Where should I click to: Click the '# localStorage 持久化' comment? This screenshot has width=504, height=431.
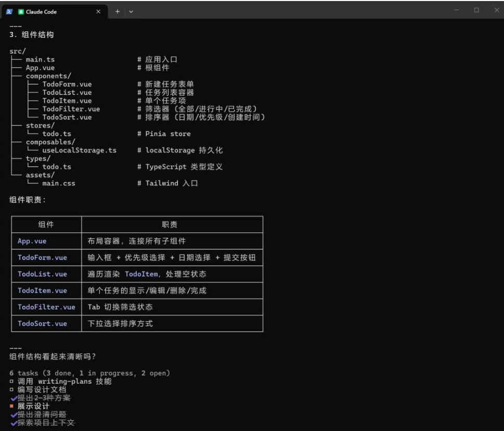[x=180, y=150]
